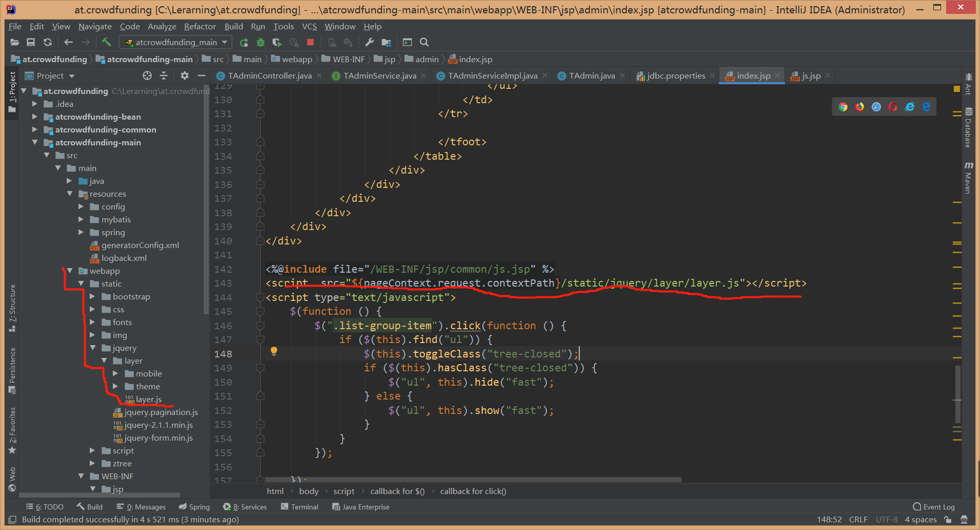The height and width of the screenshot is (530, 980).
Task: Open settings with the wrench icon
Action: [369, 42]
